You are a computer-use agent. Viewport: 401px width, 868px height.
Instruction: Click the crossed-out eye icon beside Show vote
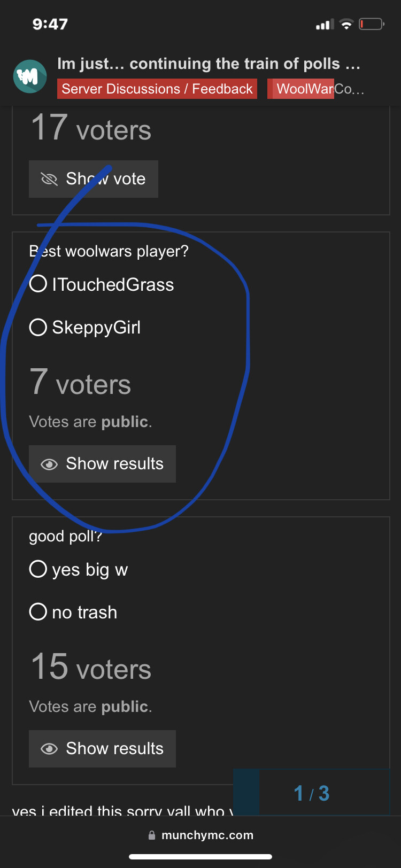49,179
